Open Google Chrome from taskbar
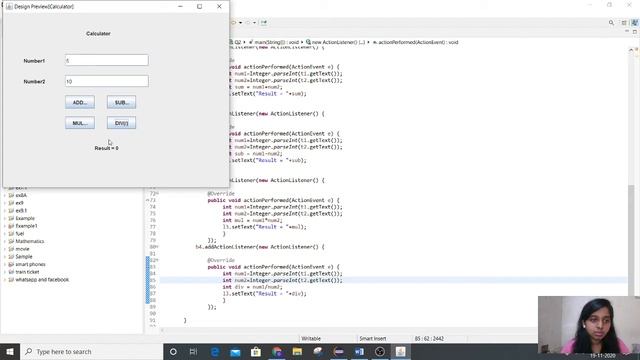The width and height of the screenshot is (640, 360). click(x=277, y=351)
